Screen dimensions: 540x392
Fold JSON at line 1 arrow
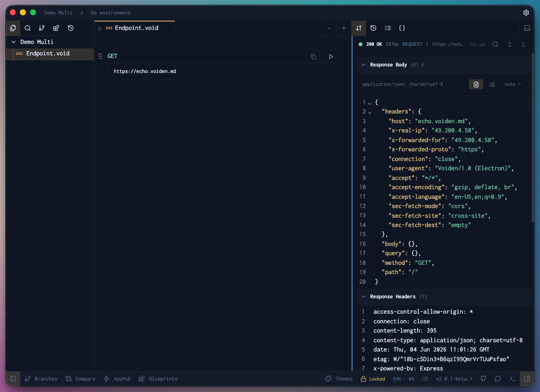[370, 103]
